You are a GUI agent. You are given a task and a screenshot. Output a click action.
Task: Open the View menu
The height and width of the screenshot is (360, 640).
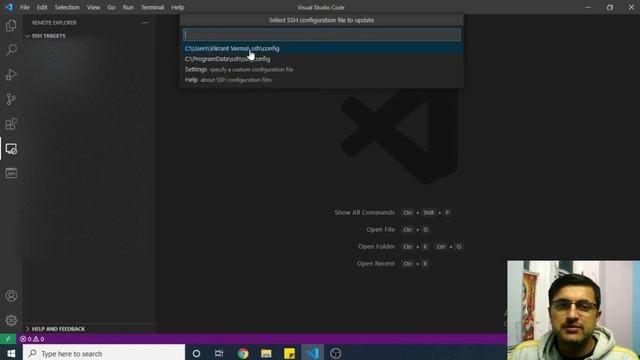(93, 7)
